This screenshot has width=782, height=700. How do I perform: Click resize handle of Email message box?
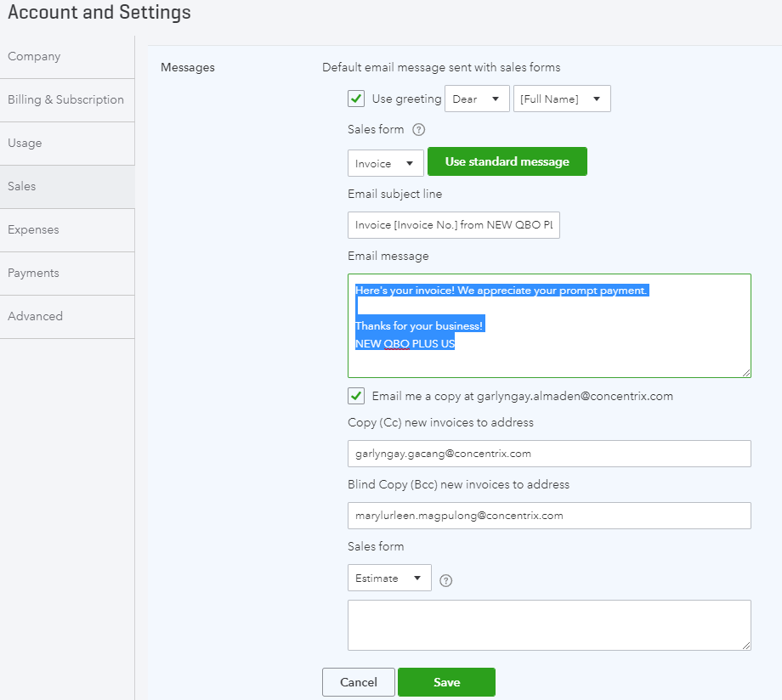745,372
